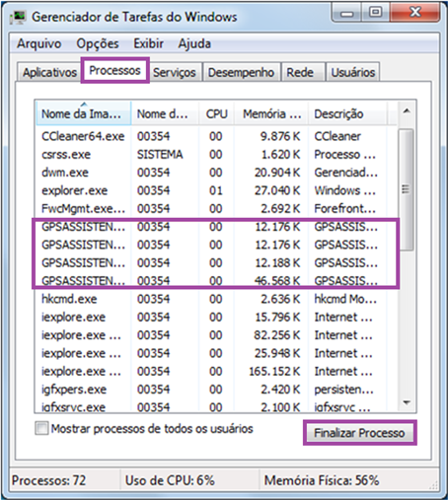448x500 pixels.
Task: Click the Uso de CPU: 6% status entry
Action: 170,480
